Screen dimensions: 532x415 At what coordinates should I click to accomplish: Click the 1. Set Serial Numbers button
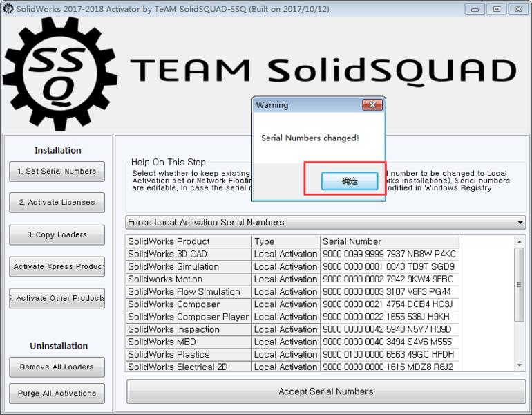57,171
